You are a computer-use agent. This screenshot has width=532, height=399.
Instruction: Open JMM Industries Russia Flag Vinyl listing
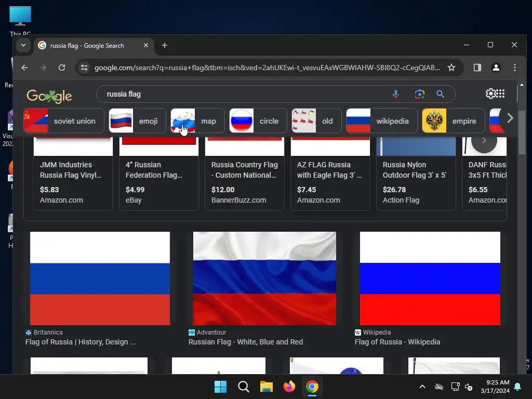(x=73, y=174)
